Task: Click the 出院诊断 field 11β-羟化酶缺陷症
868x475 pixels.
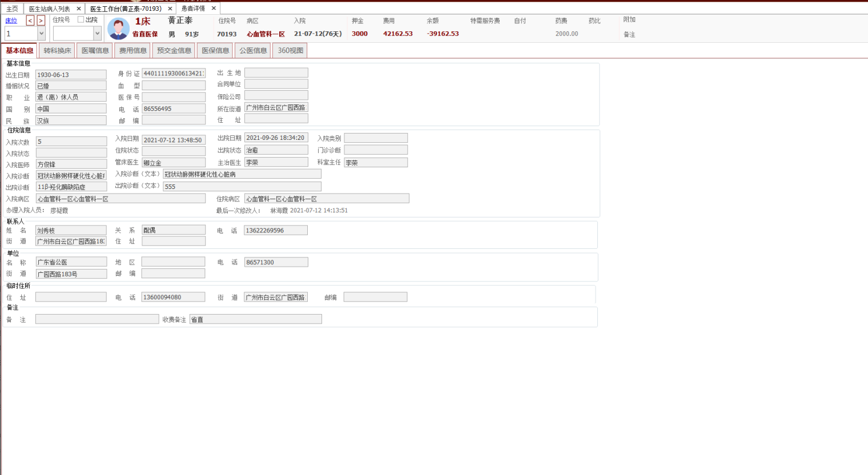Action: [x=71, y=187]
